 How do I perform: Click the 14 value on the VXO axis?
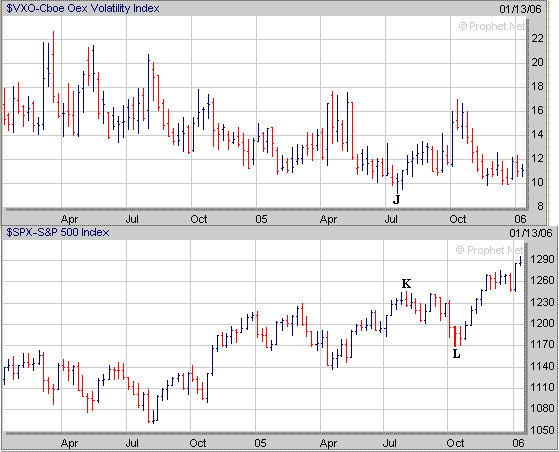coord(537,134)
